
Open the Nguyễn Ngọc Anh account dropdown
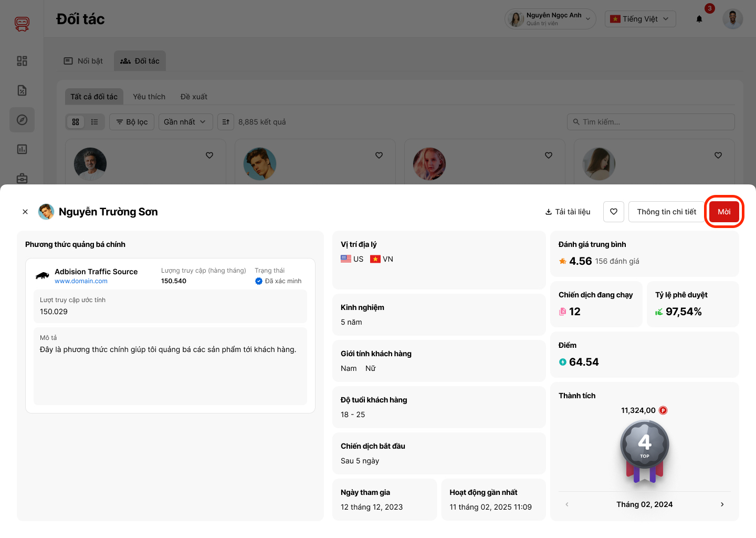coord(550,19)
